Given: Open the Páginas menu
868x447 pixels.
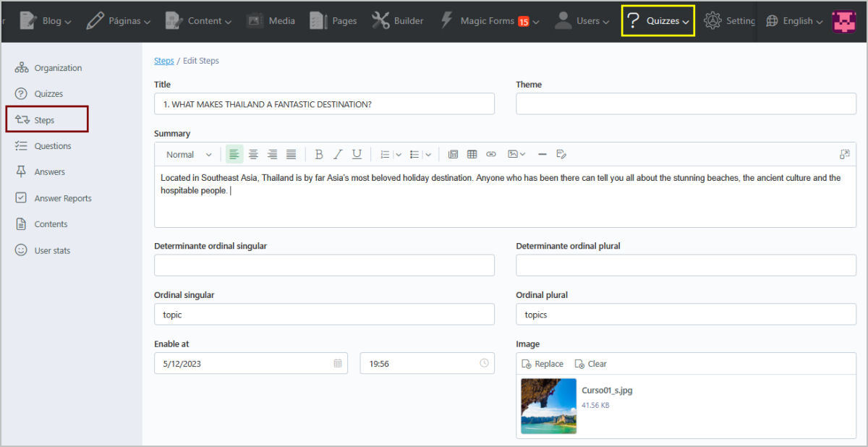Looking at the screenshot, I should coord(118,21).
